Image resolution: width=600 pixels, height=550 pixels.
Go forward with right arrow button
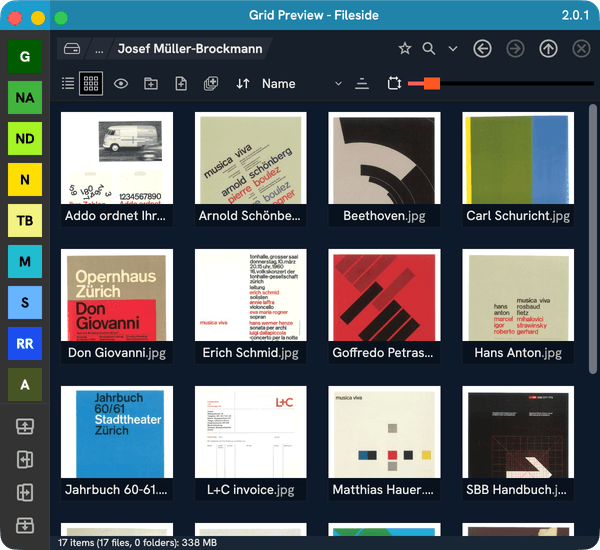(x=515, y=49)
